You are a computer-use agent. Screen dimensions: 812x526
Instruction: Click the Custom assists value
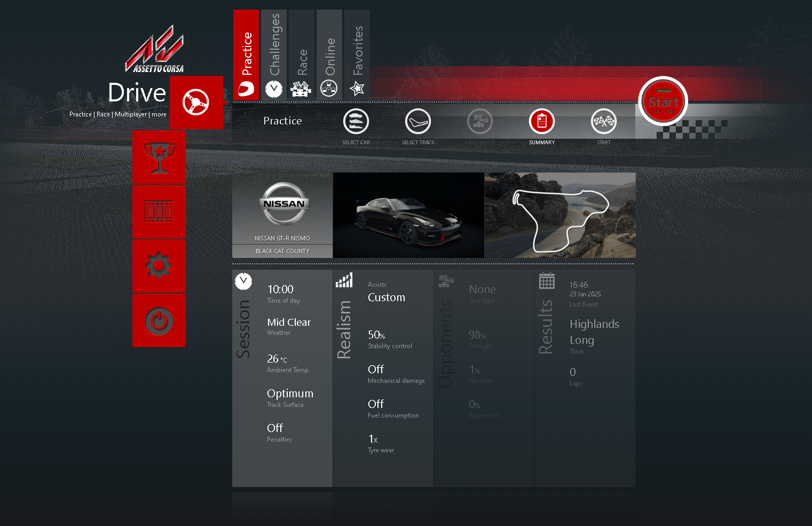387,297
